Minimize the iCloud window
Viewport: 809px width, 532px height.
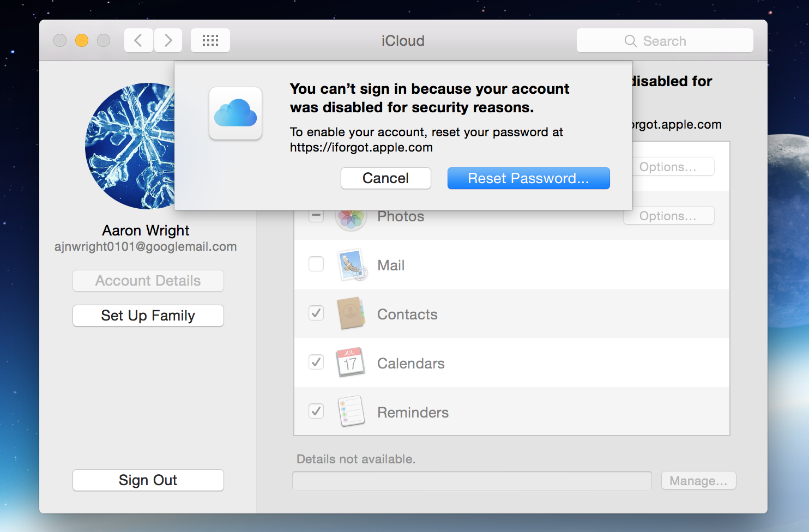[82, 40]
